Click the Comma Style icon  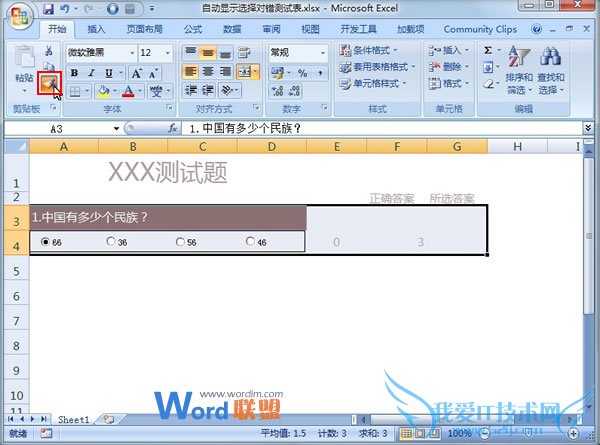click(x=320, y=72)
